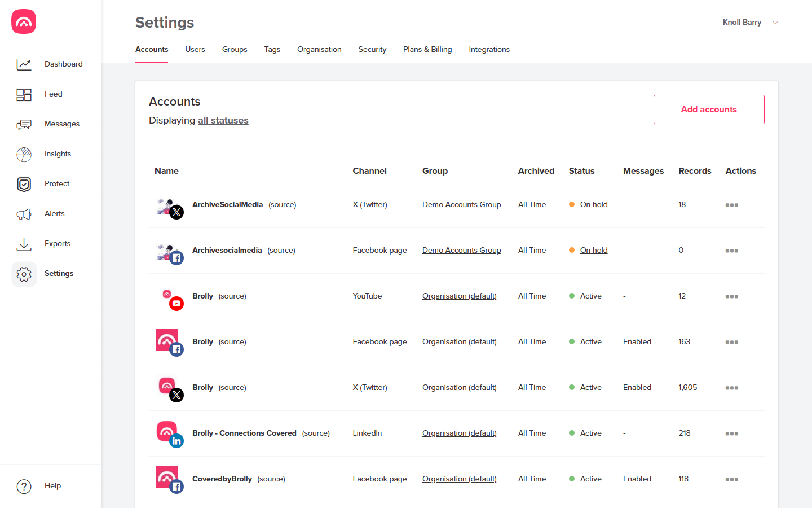Go to Exports in sidebar
This screenshot has width=812, height=508.
point(58,244)
